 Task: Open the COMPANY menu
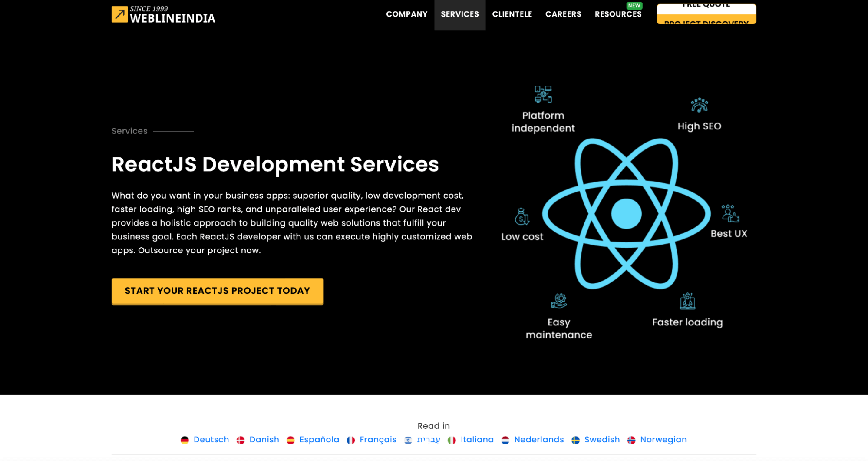[406, 14]
